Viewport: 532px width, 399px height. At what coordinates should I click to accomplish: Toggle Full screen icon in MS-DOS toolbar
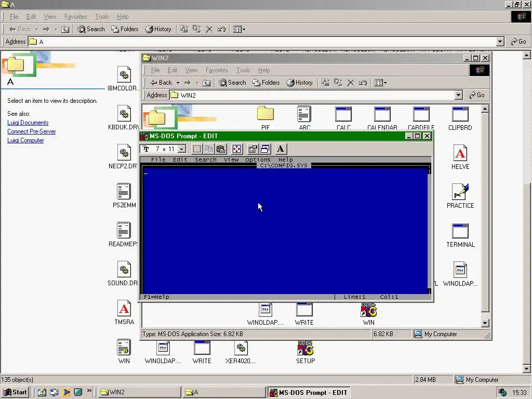pyautogui.click(x=236, y=149)
